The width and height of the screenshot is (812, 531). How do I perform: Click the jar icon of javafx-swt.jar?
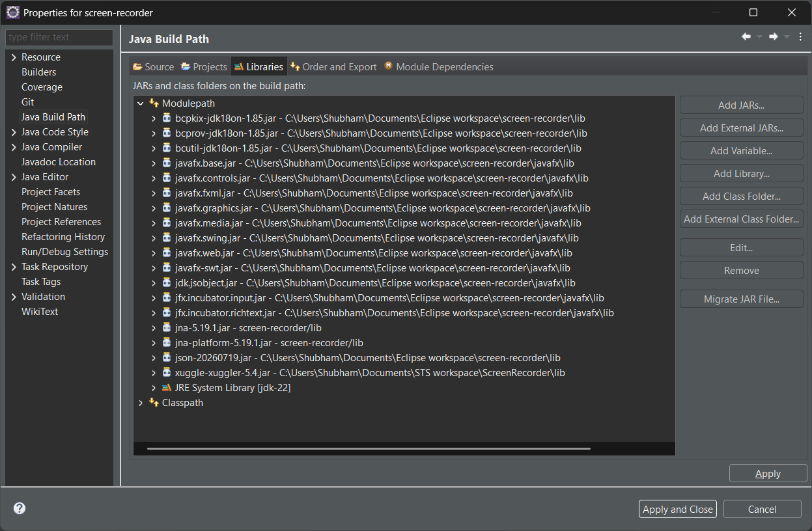[x=167, y=268]
